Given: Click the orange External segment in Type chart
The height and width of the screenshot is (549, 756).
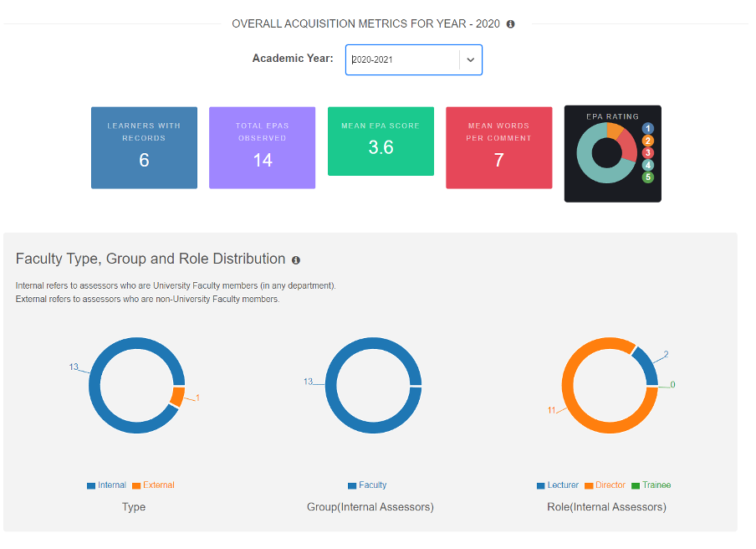Looking at the screenshot, I should [x=176, y=397].
